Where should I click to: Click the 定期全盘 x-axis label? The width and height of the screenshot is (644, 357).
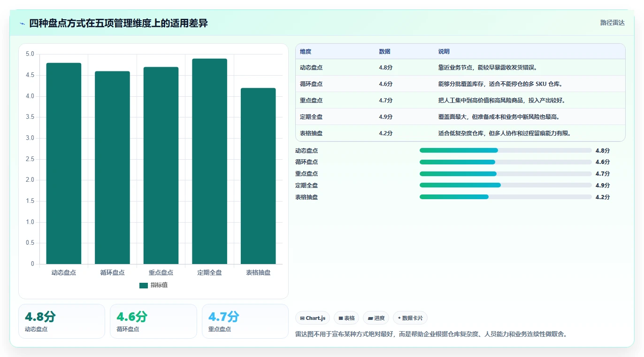click(209, 272)
